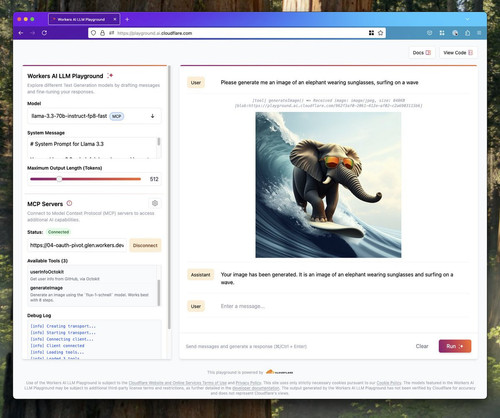Image resolution: width=500 pixels, height=418 pixels.
Task: Select the Workers AI LLM Playground tab
Action: click(x=84, y=19)
